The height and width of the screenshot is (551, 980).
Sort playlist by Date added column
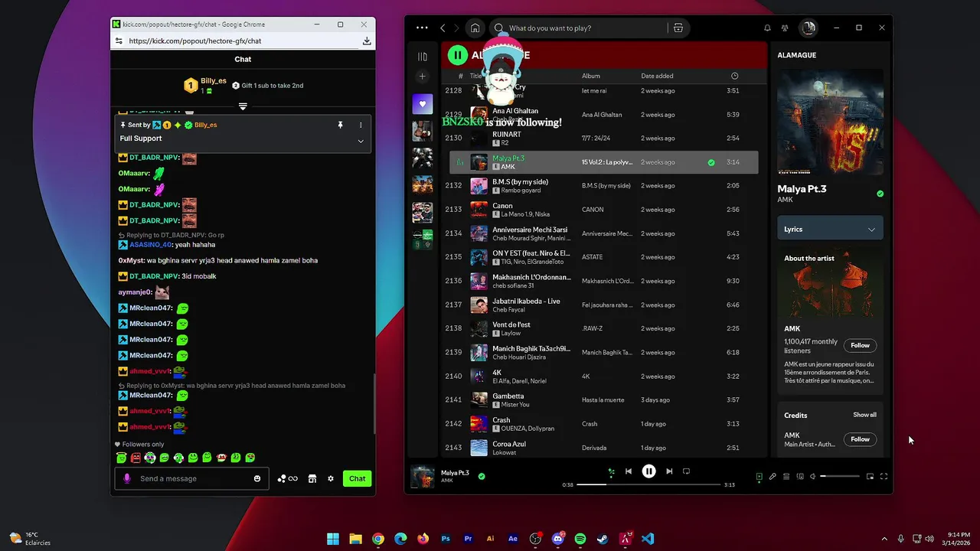(657, 76)
